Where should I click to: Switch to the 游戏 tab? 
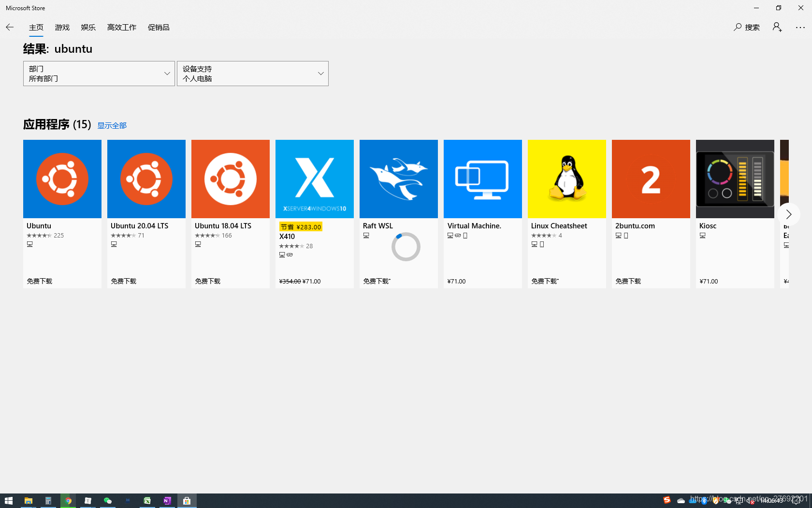pos(62,27)
